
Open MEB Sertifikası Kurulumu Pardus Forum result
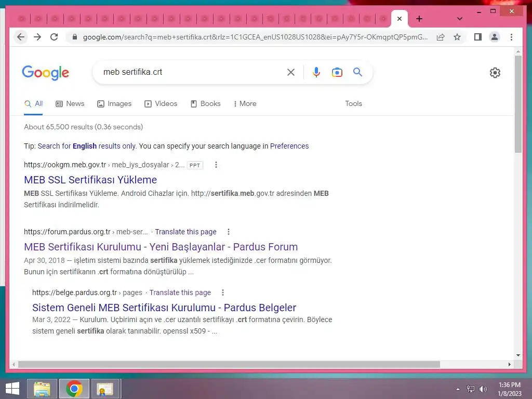coord(161,247)
